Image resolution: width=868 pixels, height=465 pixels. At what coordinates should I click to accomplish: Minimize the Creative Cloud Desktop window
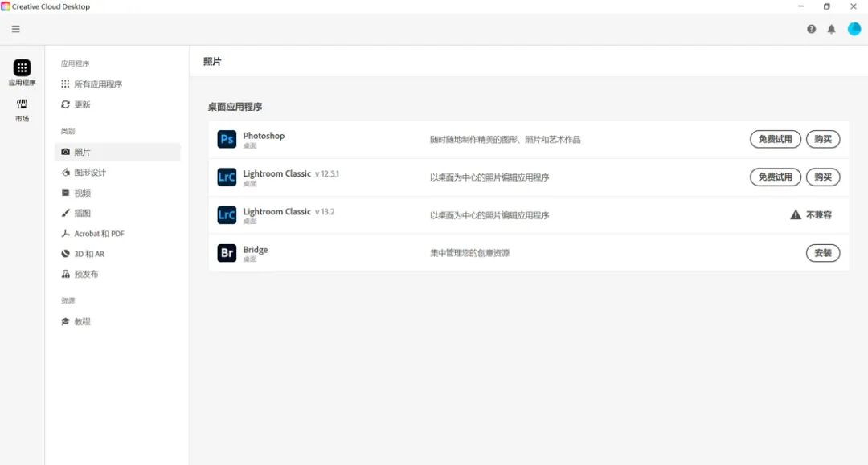click(x=800, y=6)
